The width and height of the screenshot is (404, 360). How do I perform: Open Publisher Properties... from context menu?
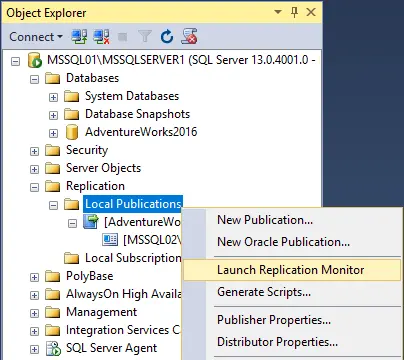tap(292, 320)
